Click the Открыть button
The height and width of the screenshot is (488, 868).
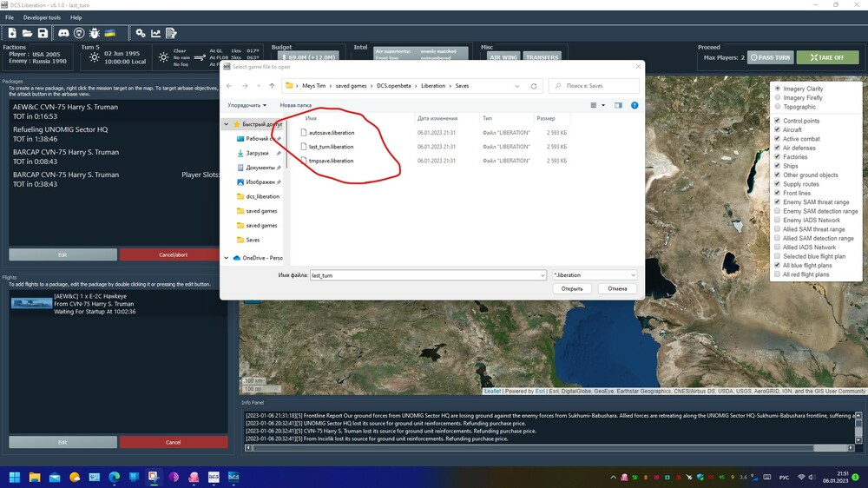[571, 289]
